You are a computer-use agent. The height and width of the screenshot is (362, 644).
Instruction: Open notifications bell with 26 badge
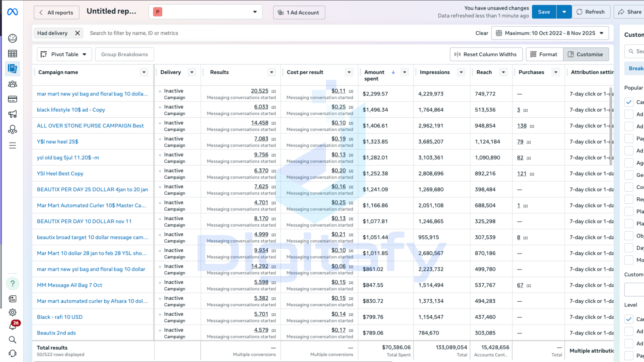[x=13, y=325]
